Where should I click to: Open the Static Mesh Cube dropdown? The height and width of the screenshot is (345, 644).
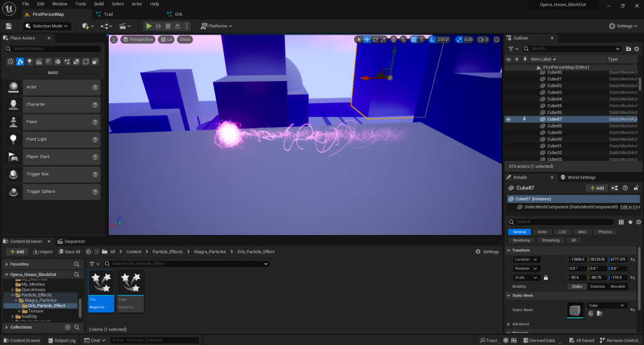[x=606, y=305]
